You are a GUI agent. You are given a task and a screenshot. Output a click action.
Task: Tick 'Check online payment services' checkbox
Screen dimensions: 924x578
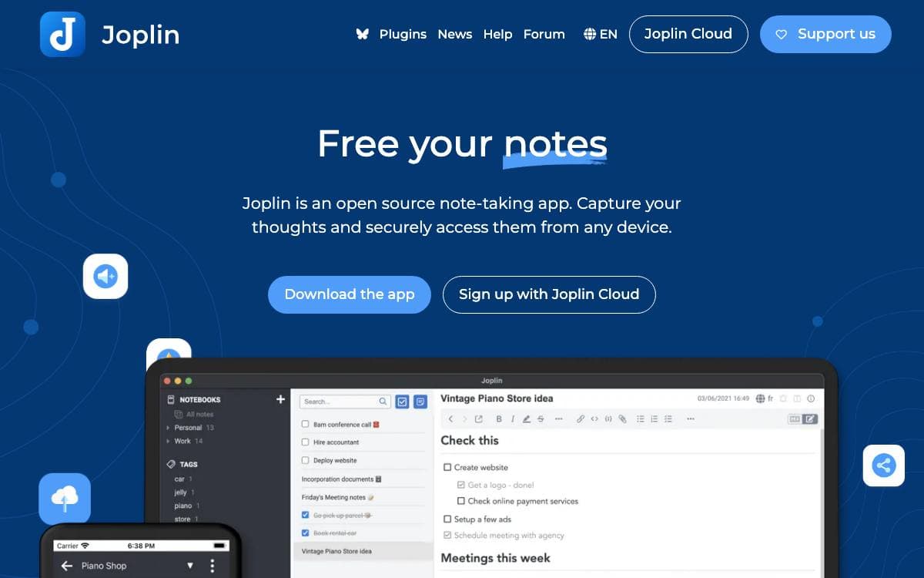click(x=461, y=501)
